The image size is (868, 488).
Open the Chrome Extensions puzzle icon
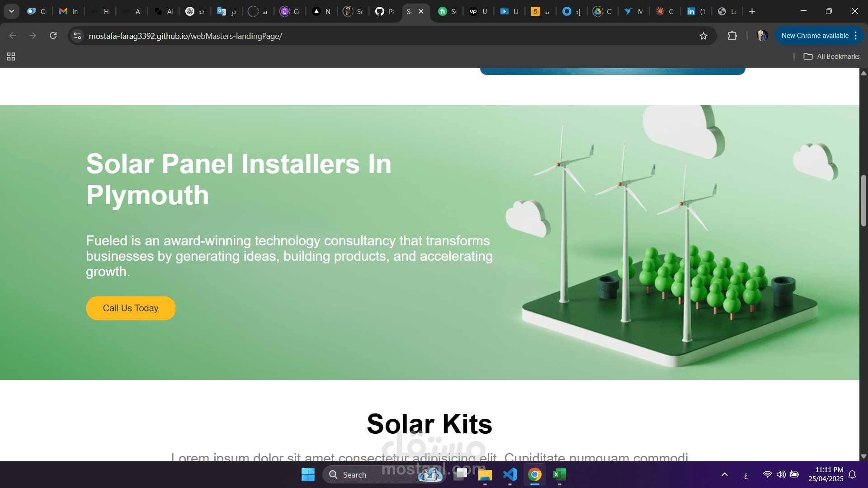732,36
